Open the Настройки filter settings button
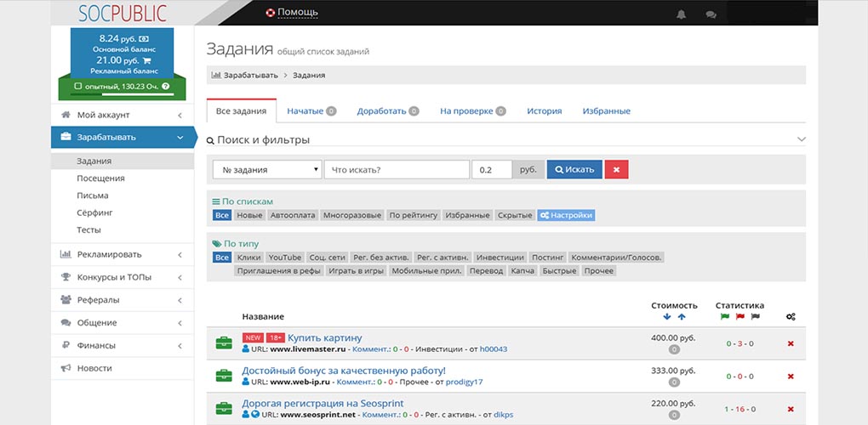Screen dimensions: 868x425 click(566, 215)
